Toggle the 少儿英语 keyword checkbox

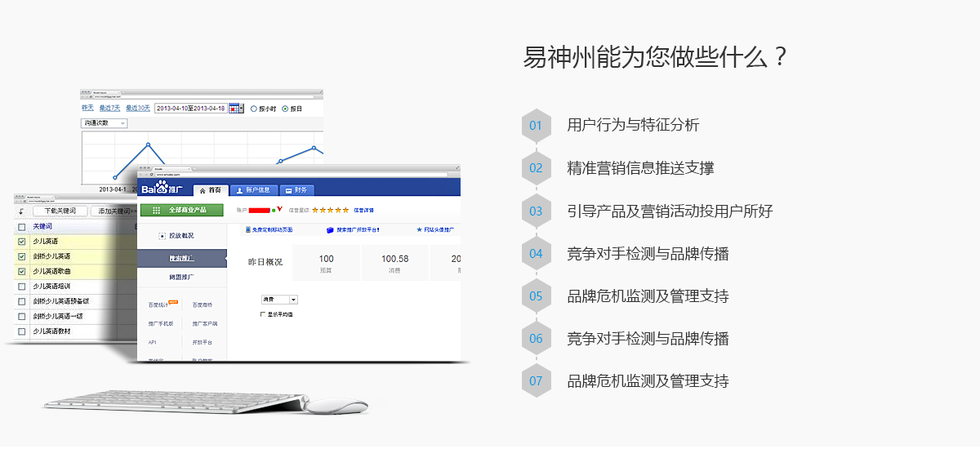point(22,242)
